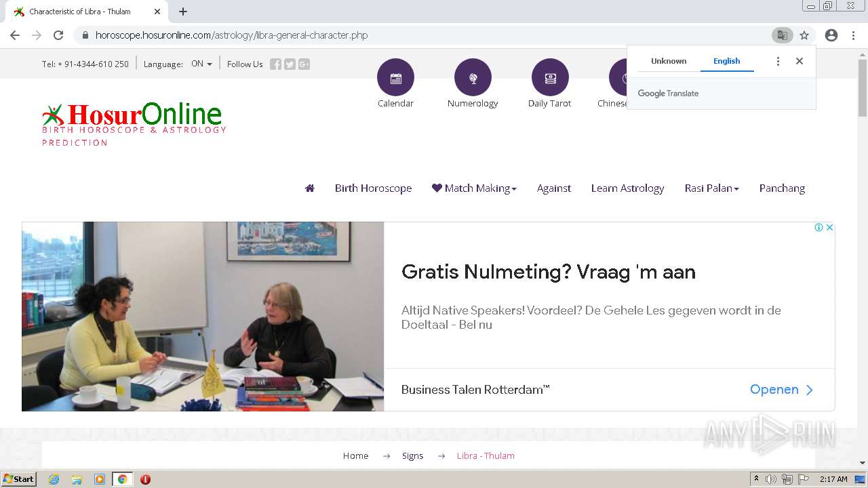Reload the page

[58, 35]
